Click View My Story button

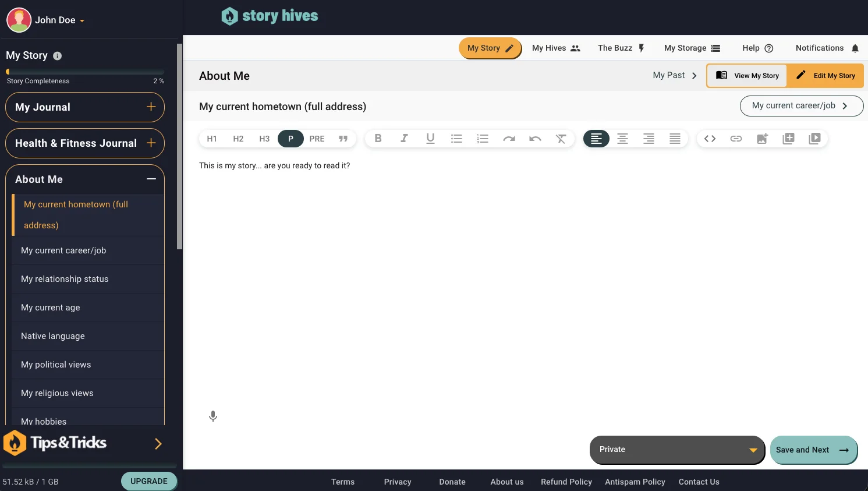747,76
